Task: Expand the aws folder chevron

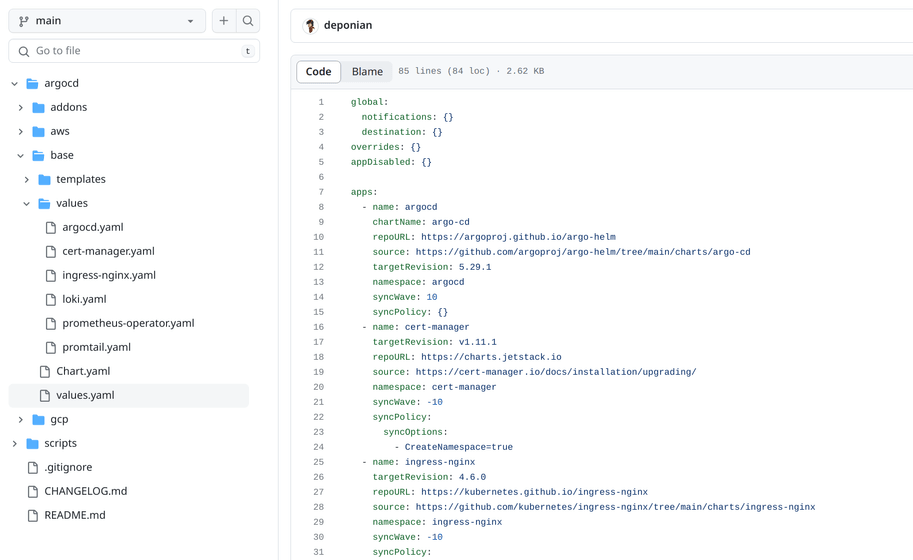Action: 20,132
